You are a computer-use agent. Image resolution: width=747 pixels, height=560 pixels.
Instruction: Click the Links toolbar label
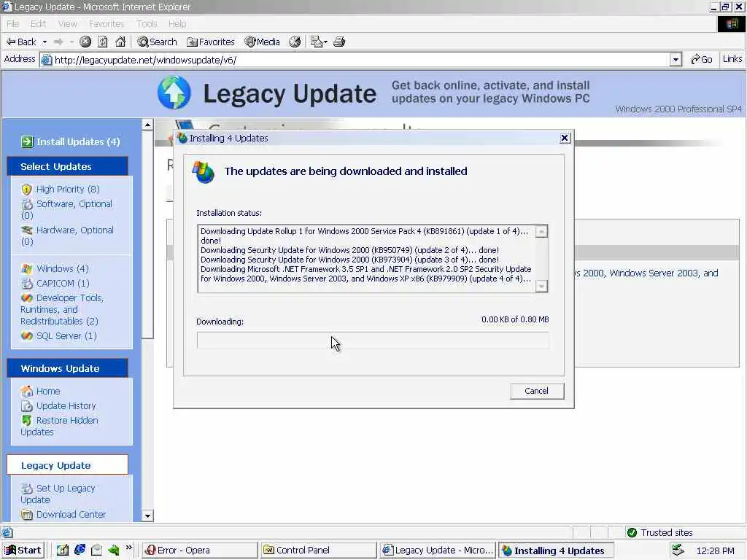[732, 59]
